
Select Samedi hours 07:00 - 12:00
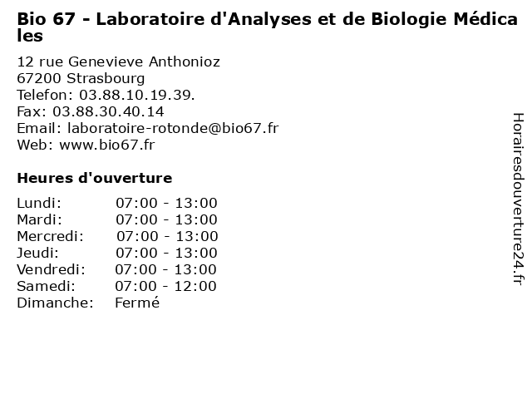click(166, 286)
